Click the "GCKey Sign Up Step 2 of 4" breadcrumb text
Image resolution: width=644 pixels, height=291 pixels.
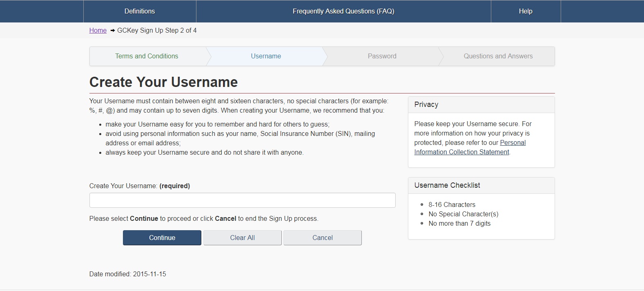157,31
